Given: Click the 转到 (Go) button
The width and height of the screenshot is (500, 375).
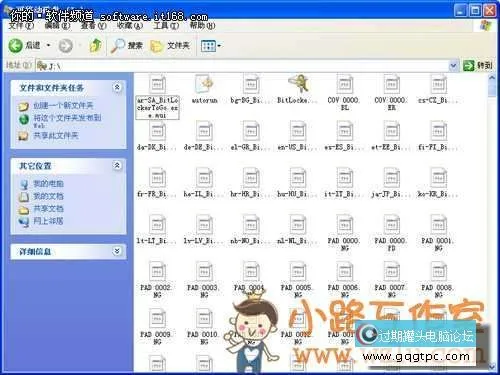Looking at the screenshot, I should pyautogui.click(x=478, y=66).
